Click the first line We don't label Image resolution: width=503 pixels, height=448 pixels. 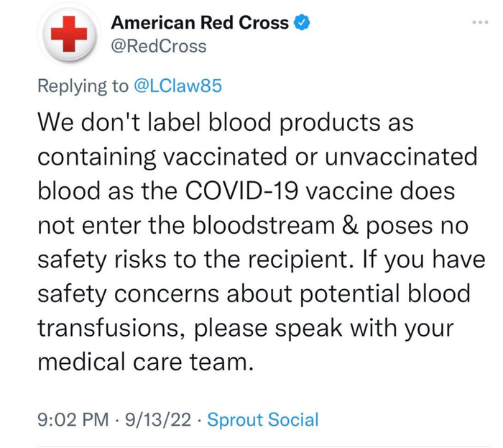point(119,122)
